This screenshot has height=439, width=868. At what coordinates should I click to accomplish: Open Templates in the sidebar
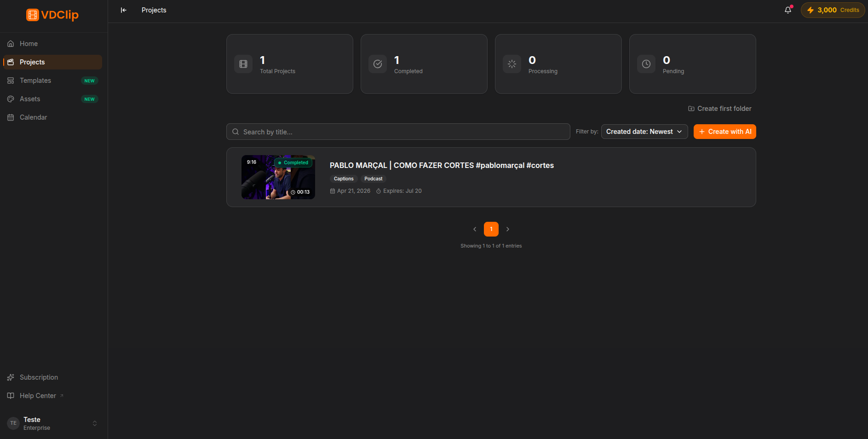click(52, 81)
